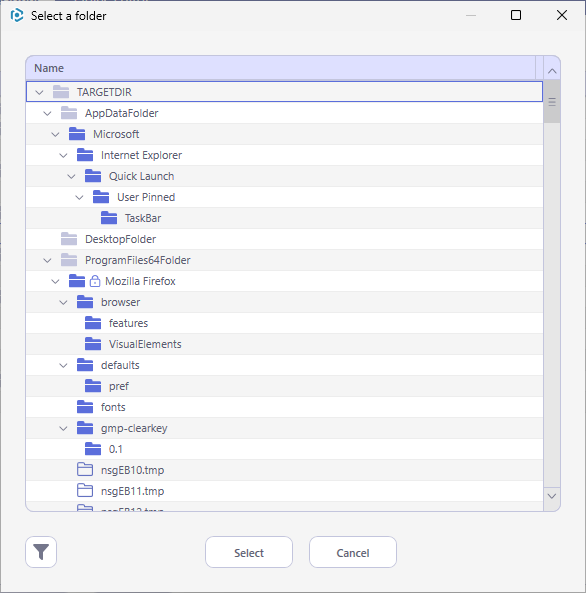Click the Cancel button

pos(353,552)
